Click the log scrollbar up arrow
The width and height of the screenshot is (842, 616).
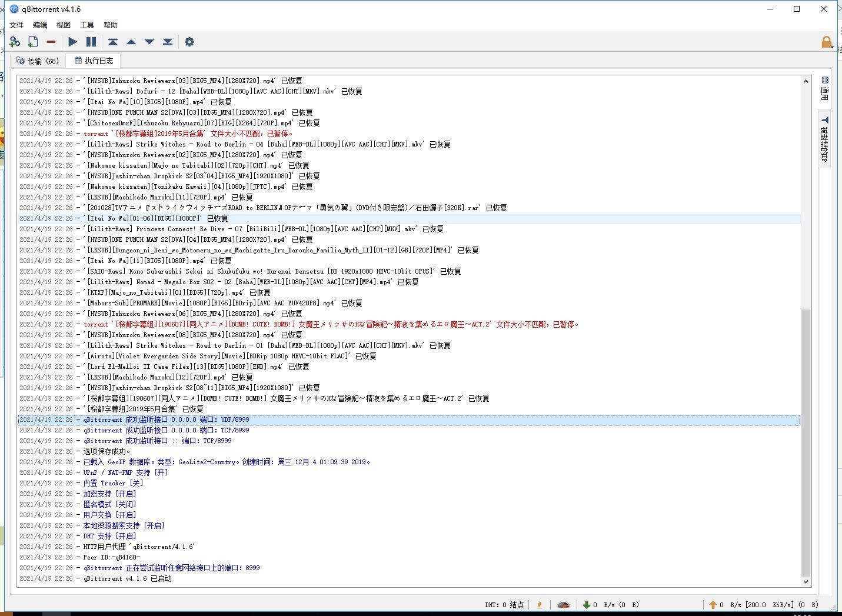tap(806, 81)
